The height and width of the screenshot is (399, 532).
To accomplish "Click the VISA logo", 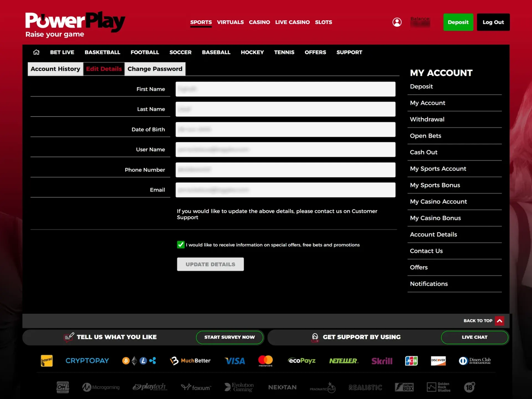I will pos(235,361).
